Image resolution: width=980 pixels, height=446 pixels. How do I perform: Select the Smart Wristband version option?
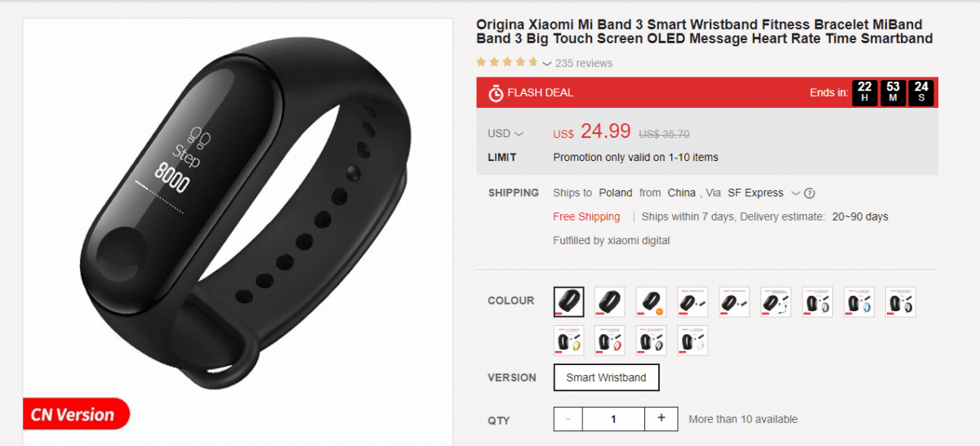(606, 377)
